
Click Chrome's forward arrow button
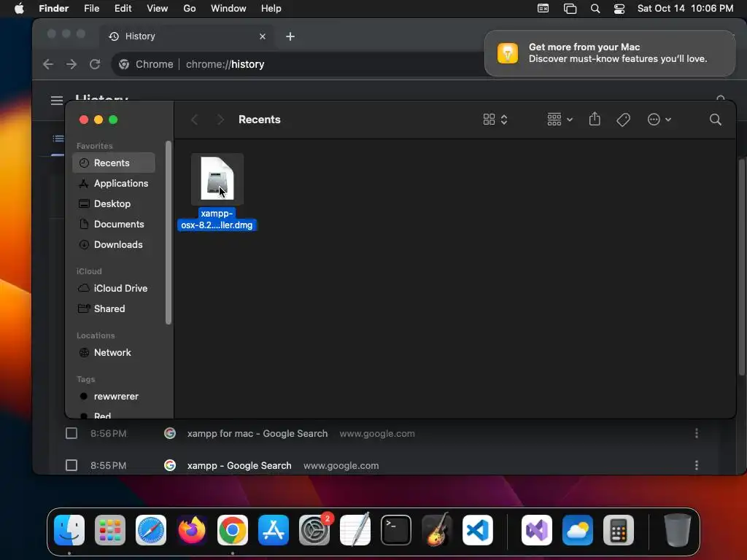pos(71,64)
